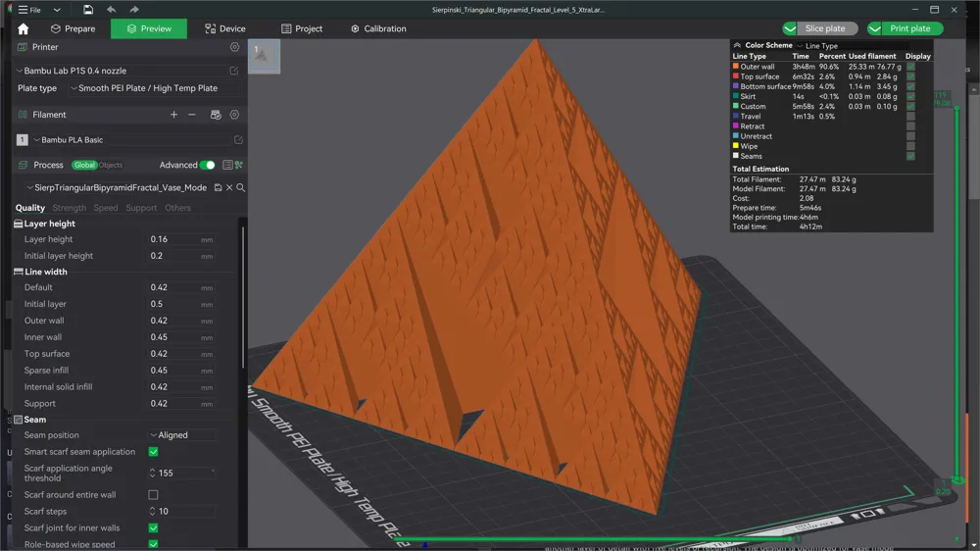Open the Strength settings tab
The height and width of the screenshot is (551, 980).
click(x=70, y=208)
